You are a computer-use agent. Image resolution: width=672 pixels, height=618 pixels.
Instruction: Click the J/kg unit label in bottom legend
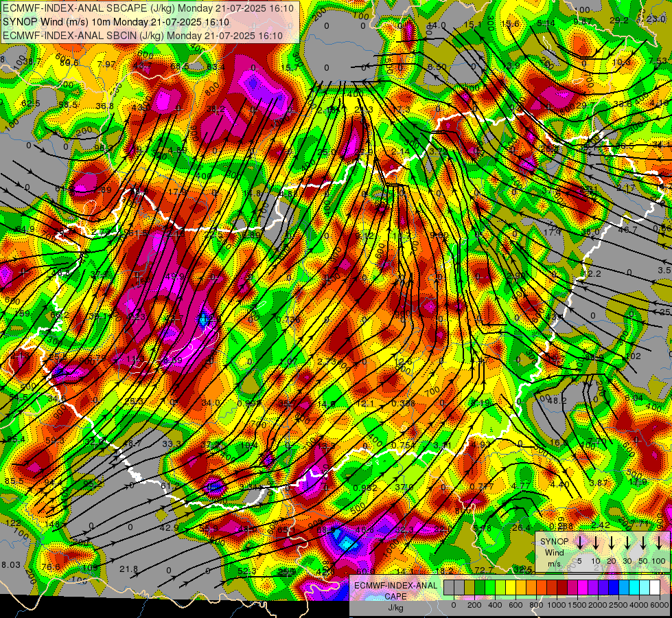[x=395, y=608]
